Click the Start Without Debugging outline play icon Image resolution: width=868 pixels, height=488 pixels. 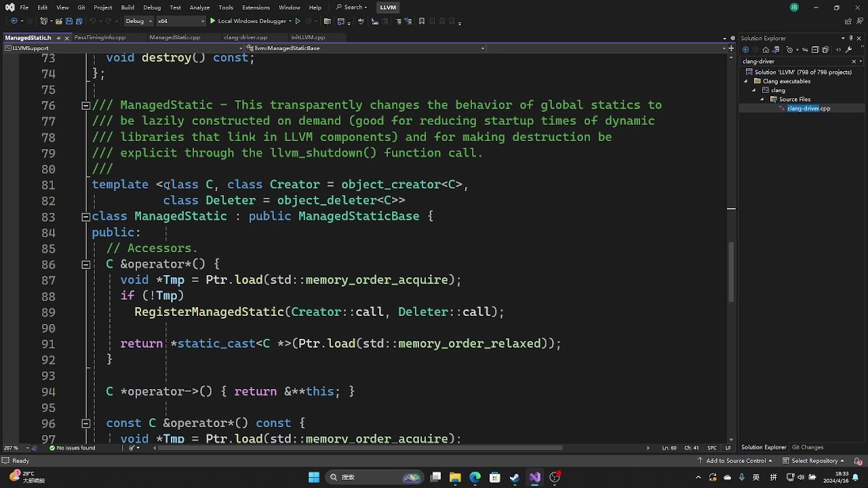(297, 21)
